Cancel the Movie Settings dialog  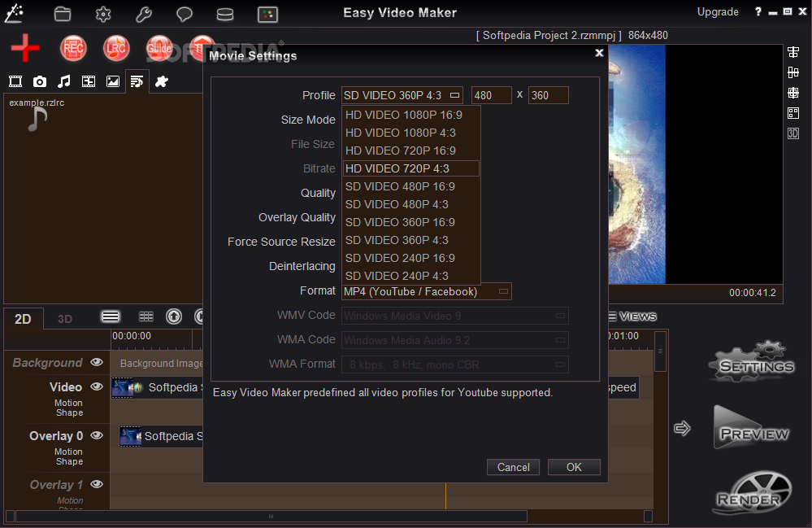tap(513, 467)
